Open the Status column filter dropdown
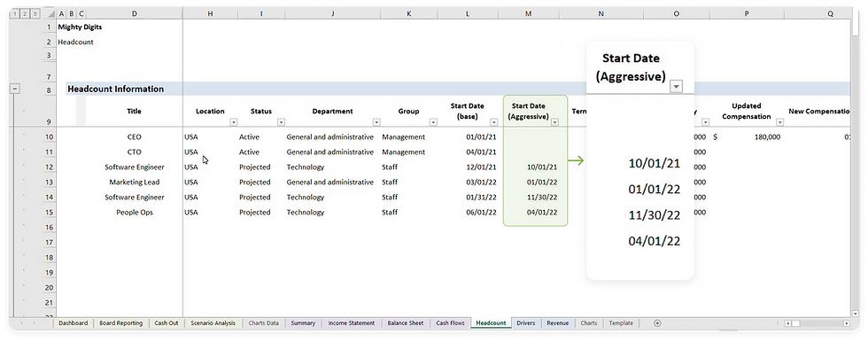Image resolution: width=868 pixels, height=342 pixels. point(281,122)
